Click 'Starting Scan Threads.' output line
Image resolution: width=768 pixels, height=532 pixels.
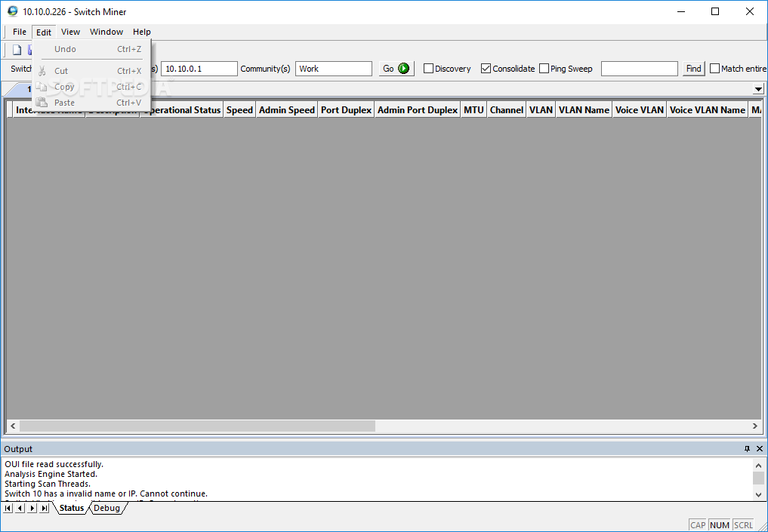click(48, 484)
